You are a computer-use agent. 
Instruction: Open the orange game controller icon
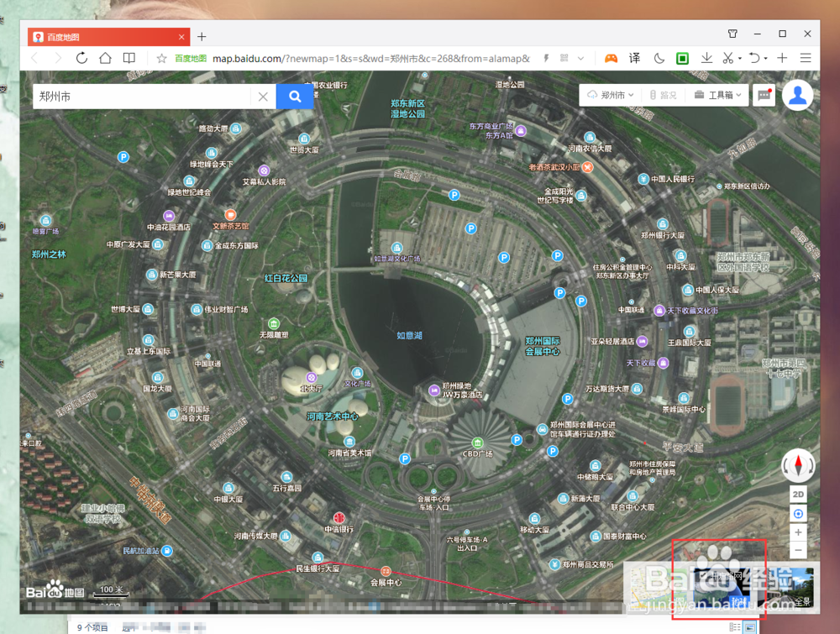tap(611, 59)
